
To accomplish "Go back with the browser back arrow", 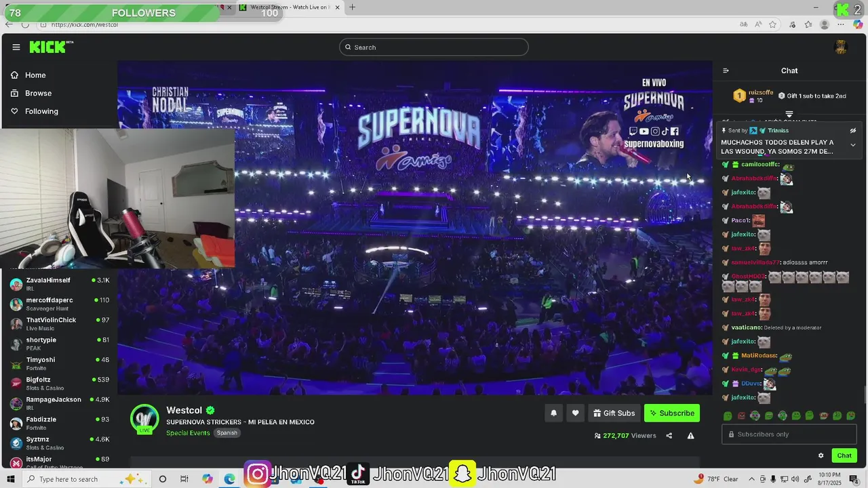I will coord(9,24).
